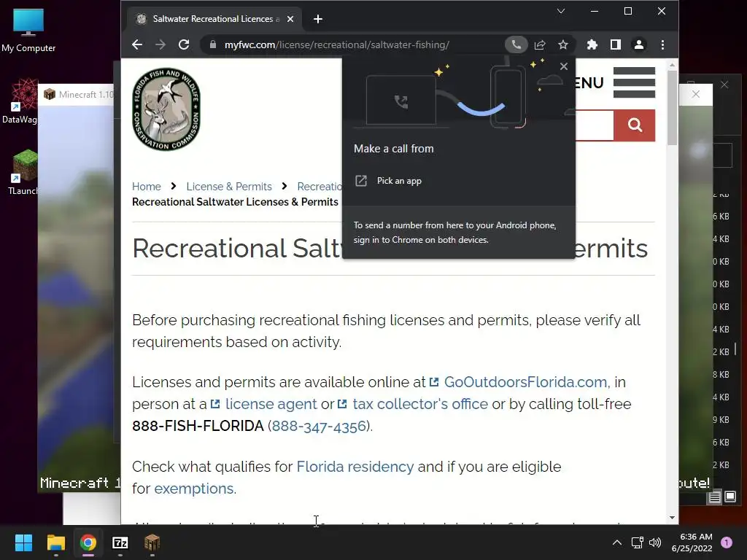The width and height of the screenshot is (747, 560).
Task: Click the red search magnifier button
Action: click(635, 125)
